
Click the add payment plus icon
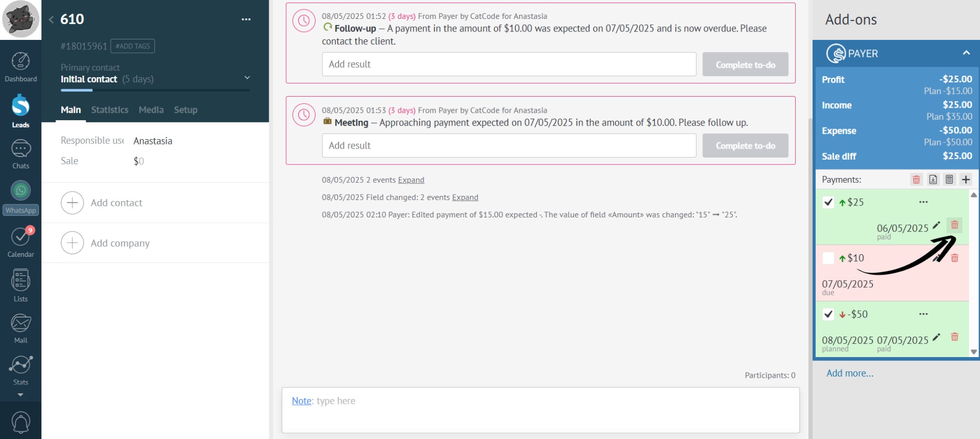coord(965,180)
